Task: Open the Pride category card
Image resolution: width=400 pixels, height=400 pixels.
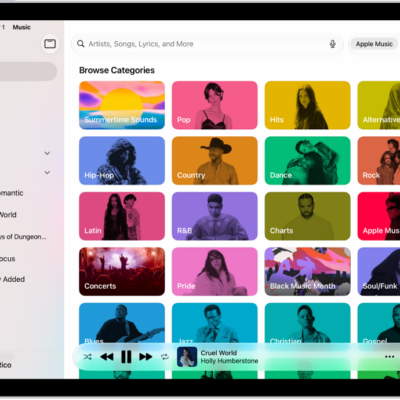Action: pyautogui.click(x=215, y=271)
